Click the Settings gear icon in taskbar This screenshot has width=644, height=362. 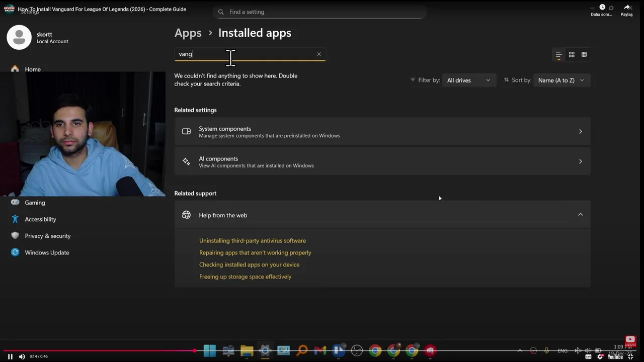(265, 350)
